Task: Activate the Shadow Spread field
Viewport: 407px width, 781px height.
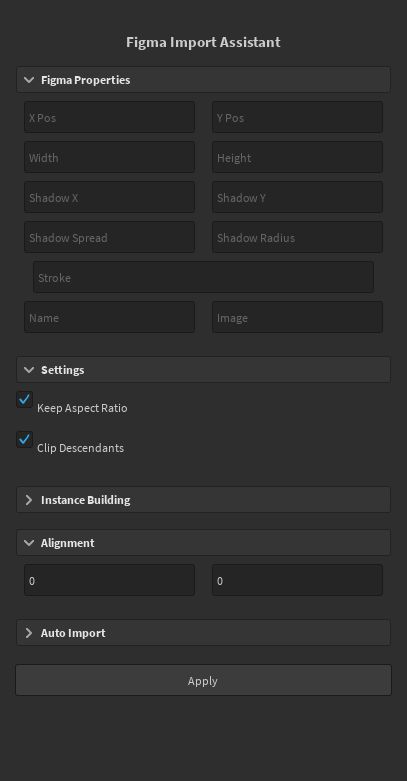Action: pyautogui.click(x=109, y=237)
